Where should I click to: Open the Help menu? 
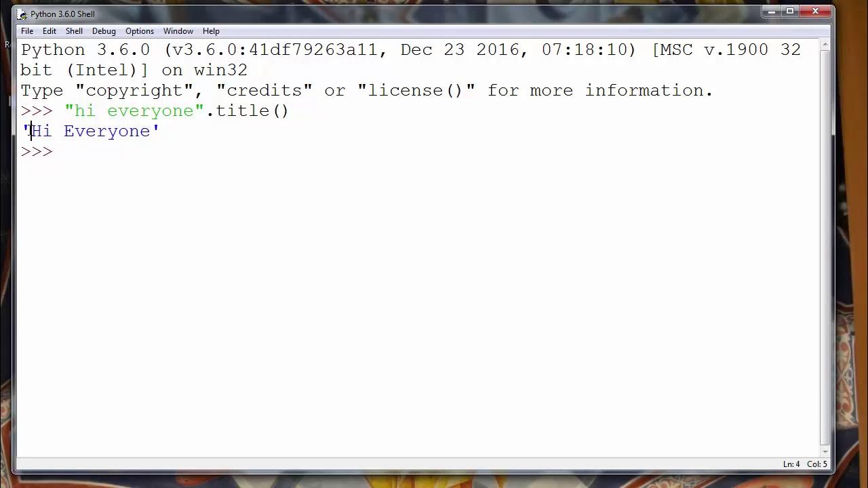(211, 31)
